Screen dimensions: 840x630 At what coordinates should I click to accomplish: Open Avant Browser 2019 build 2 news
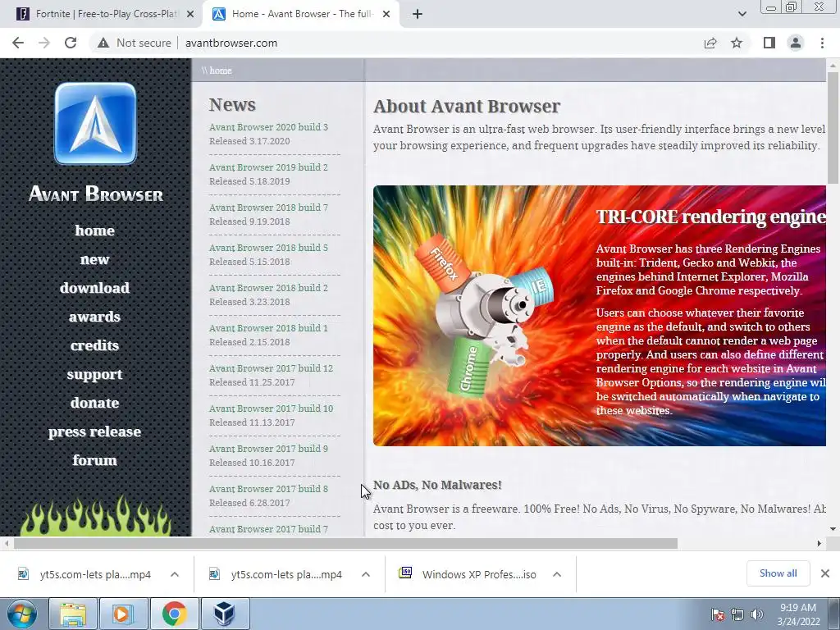(x=268, y=167)
